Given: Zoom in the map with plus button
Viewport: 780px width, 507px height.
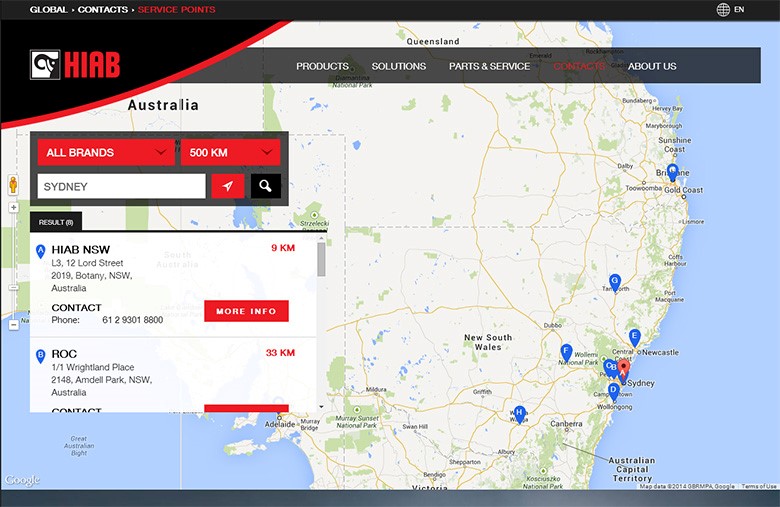Looking at the screenshot, I should click(13, 208).
